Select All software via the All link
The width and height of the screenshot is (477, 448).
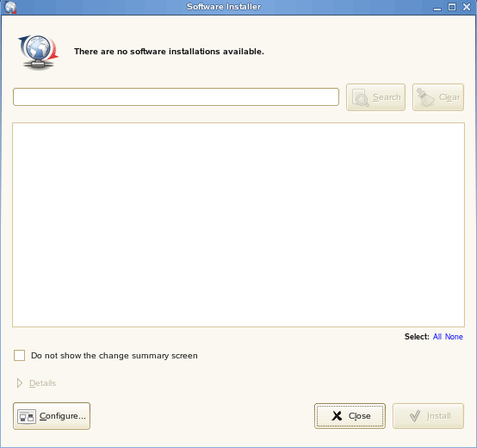pos(437,337)
